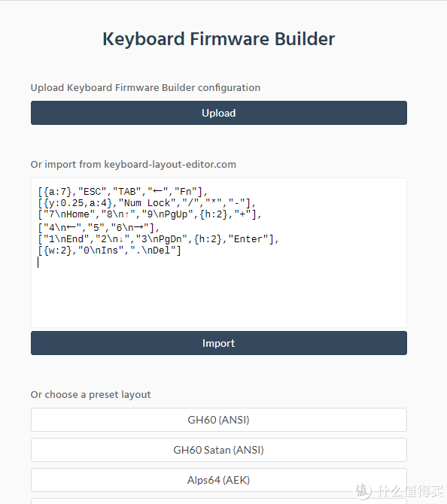Screen dimensions: 447x504
Task: Click the Keyboard Firmware Builder heading
Action: pos(219,39)
